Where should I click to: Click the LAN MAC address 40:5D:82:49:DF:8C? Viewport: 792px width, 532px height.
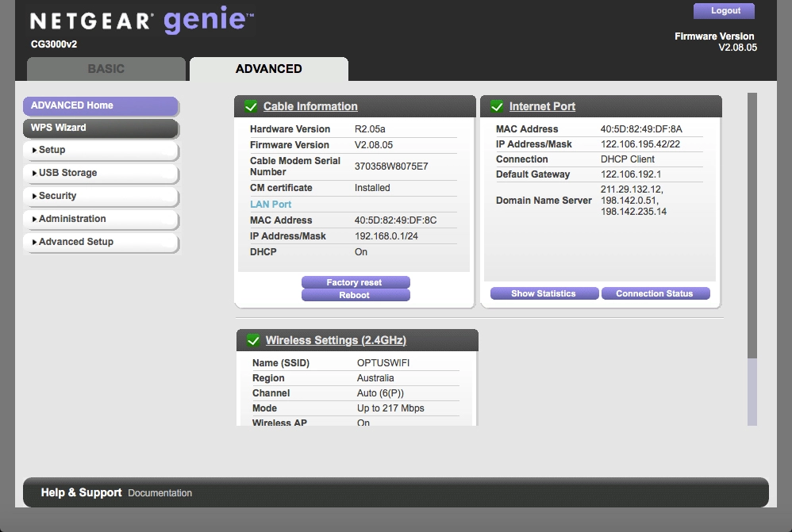[395, 220]
